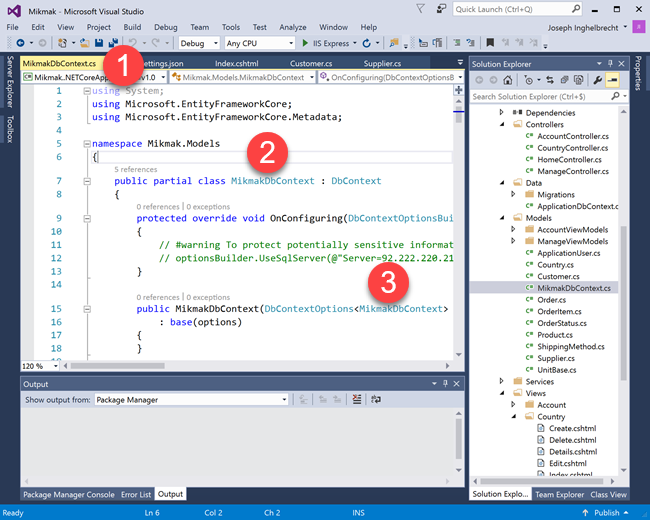Start debugging with green IIS Express play

[305, 43]
